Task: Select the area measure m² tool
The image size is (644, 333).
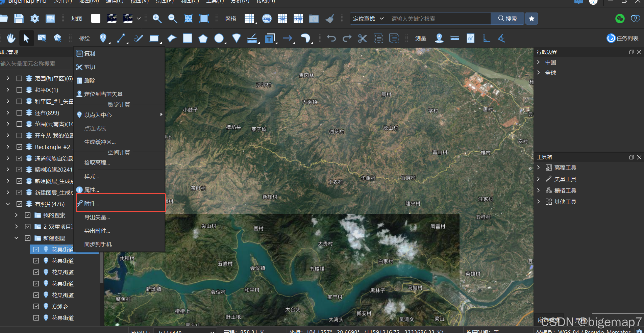Action: (x=470, y=38)
